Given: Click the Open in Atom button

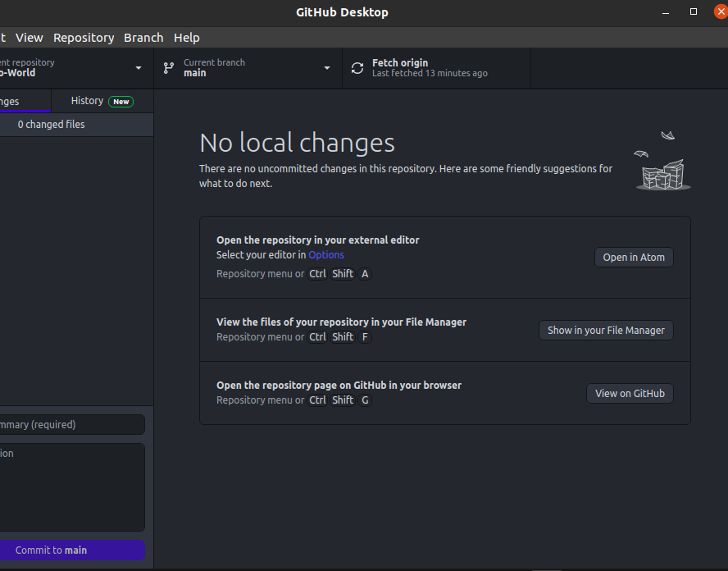Looking at the screenshot, I should tap(633, 257).
